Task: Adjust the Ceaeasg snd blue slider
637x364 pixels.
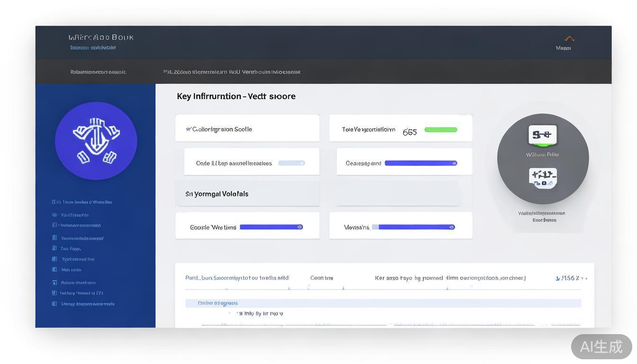Action: (x=420, y=163)
